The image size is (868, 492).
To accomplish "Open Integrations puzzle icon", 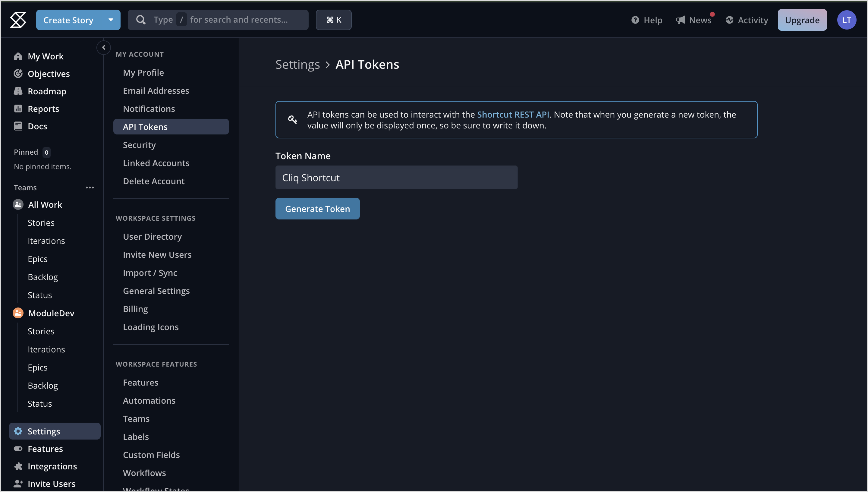I will [x=18, y=466].
